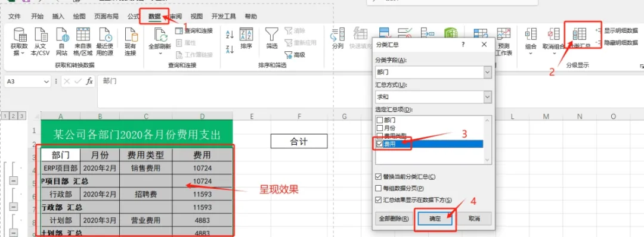Viewport: 644px width, 237px height.
Task: Check the 月份 summary item checkbox
Action: [x=379, y=128]
